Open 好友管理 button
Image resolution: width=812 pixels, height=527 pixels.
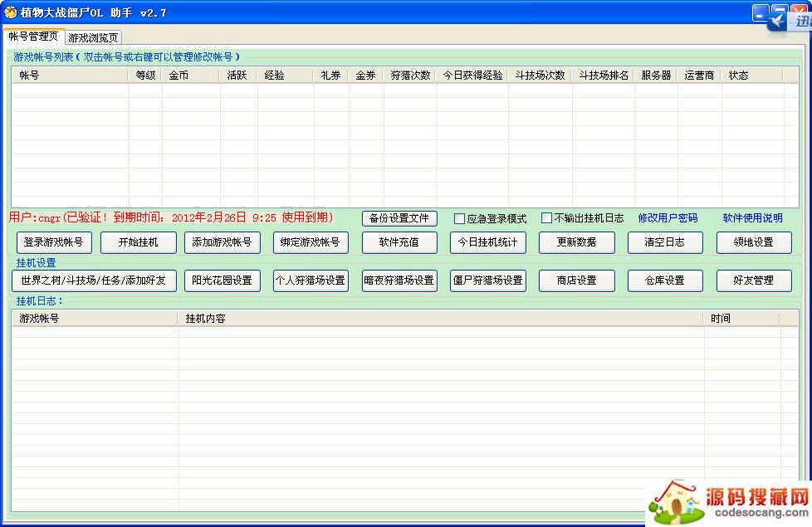tap(753, 281)
